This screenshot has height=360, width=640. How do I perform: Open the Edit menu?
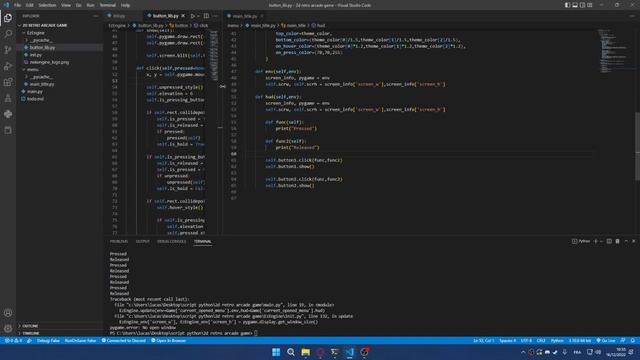coord(30,5)
